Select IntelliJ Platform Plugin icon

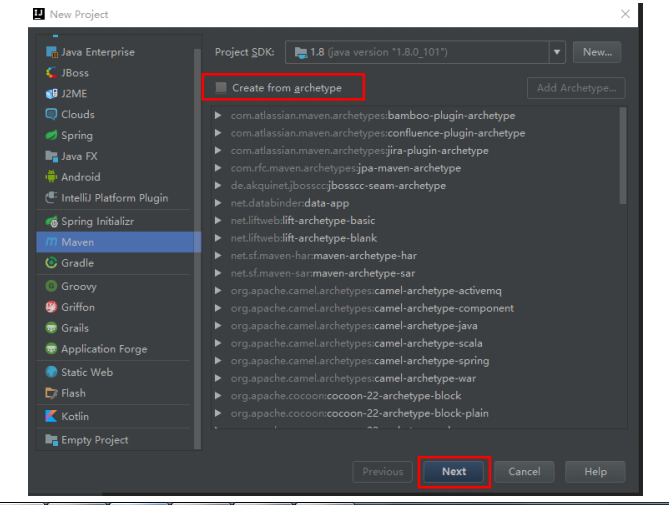pyautogui.click(x=51, y=197)
